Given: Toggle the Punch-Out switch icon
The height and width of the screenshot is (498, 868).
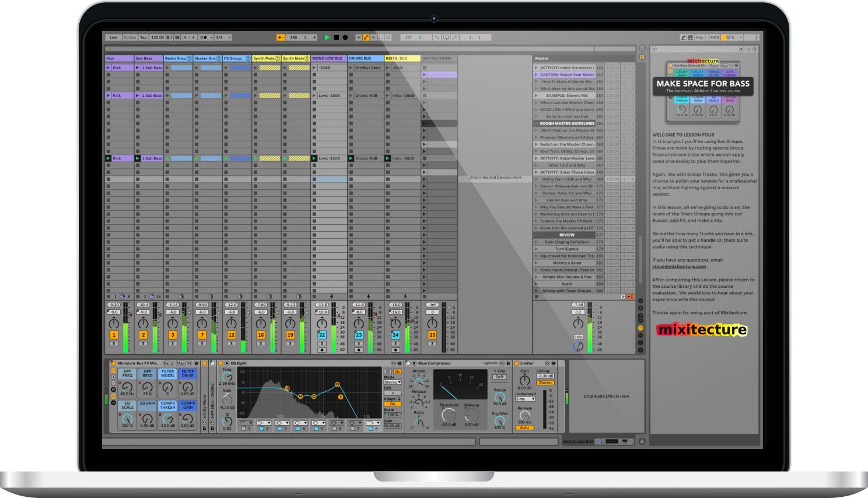Looking at the screenshot, I should [454, 37].
